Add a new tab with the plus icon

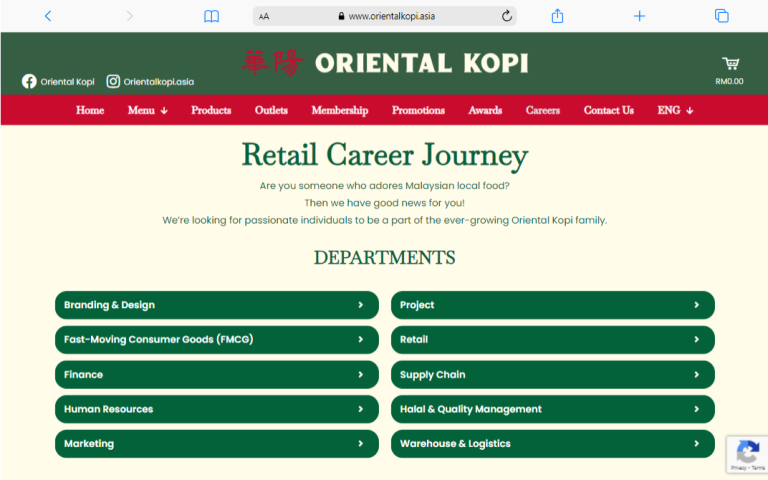pyautogui.click(x=639, y=16)
